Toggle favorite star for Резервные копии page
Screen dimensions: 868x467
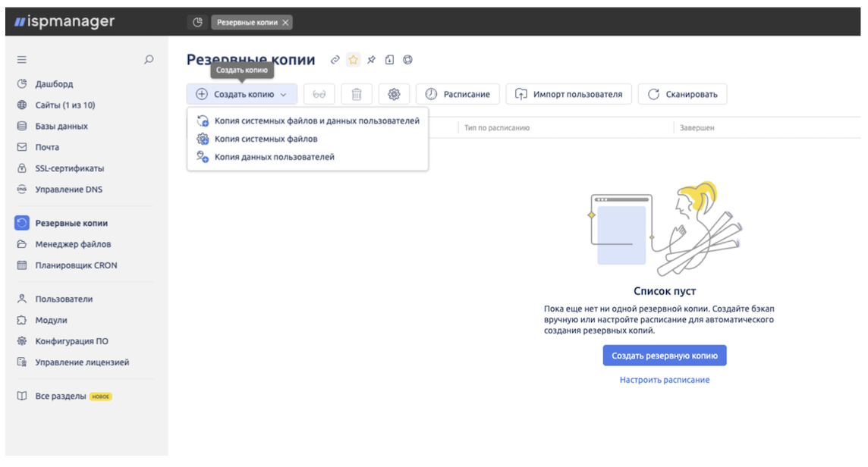point(353,59)
